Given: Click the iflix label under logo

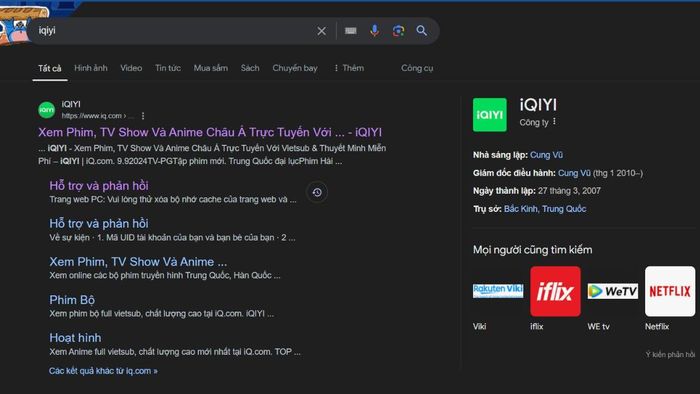Looking at the screenshot, I should (537, 327).
